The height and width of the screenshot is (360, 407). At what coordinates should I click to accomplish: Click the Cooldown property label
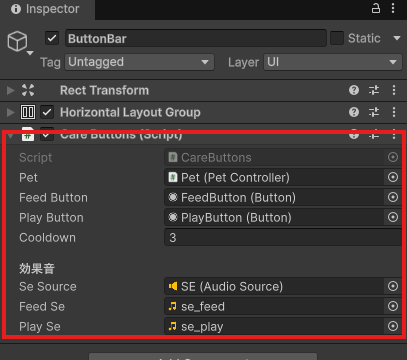(47, 238)
